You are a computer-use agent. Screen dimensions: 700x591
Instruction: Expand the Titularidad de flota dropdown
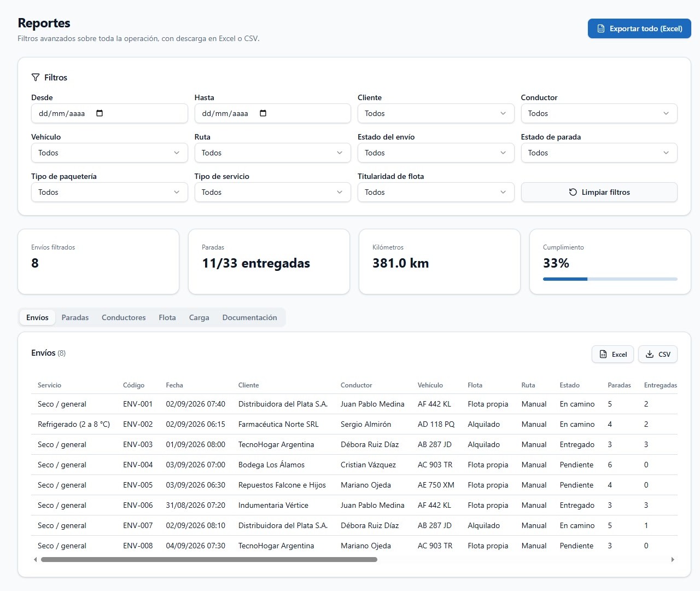pos(436,192)
